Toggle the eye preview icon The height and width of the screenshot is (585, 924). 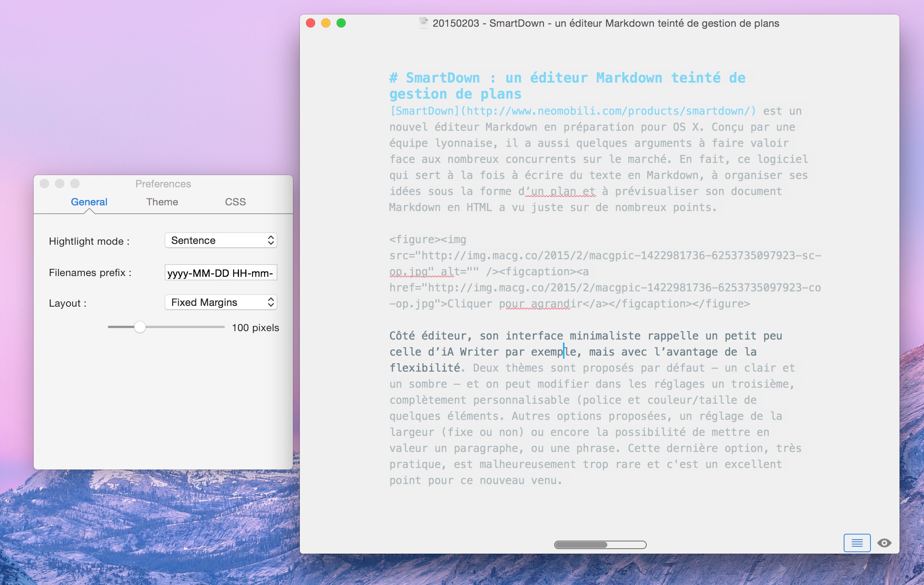[x=884, y=543]
